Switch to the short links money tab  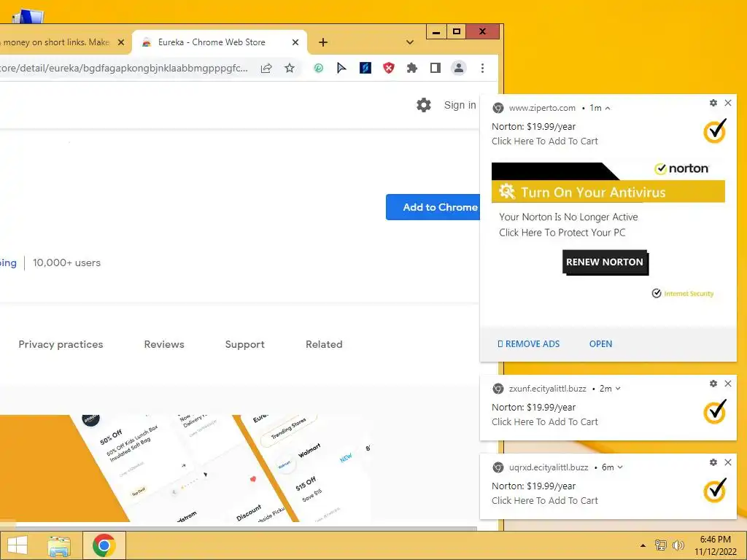click(x=55, y=42)
